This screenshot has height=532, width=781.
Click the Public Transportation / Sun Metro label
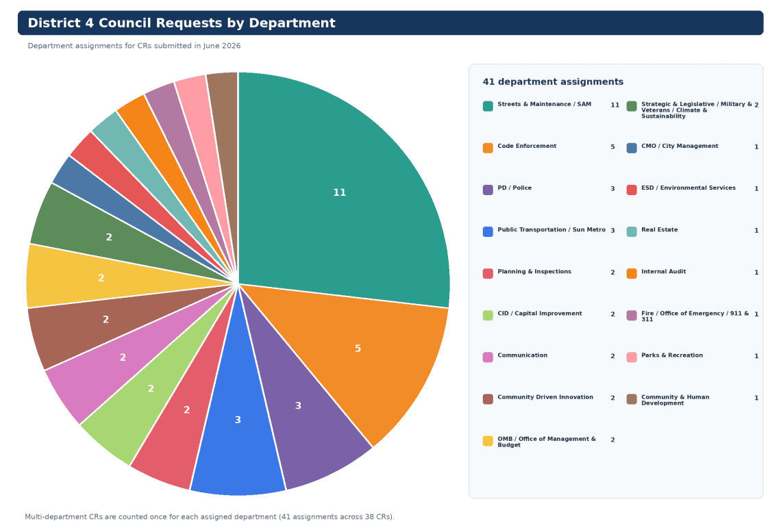coord(551,229)
